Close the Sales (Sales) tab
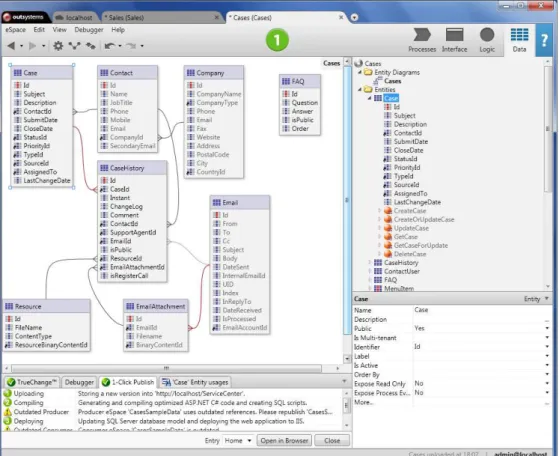 coord(217,17)
